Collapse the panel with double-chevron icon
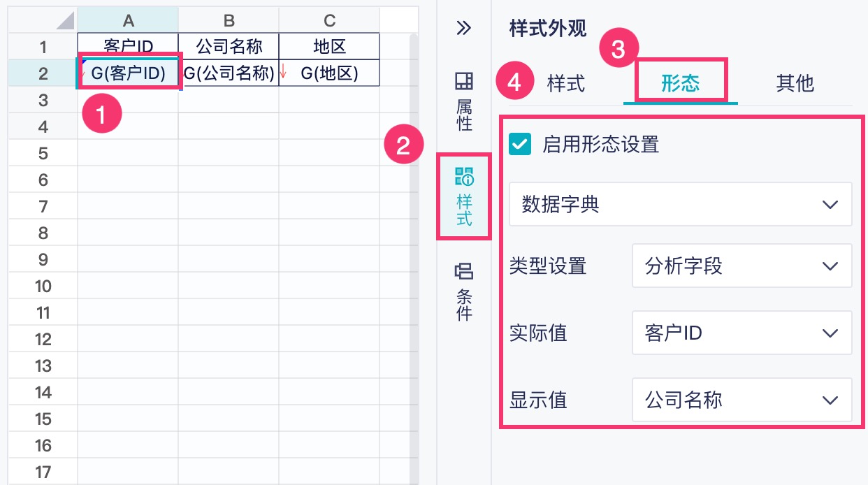 (x=463, y=28)
